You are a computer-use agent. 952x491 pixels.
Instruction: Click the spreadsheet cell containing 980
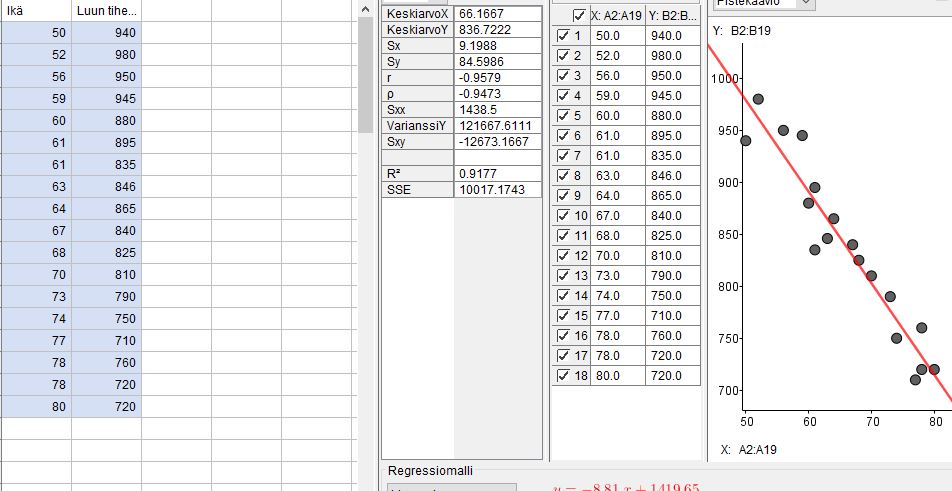point(106,55)
